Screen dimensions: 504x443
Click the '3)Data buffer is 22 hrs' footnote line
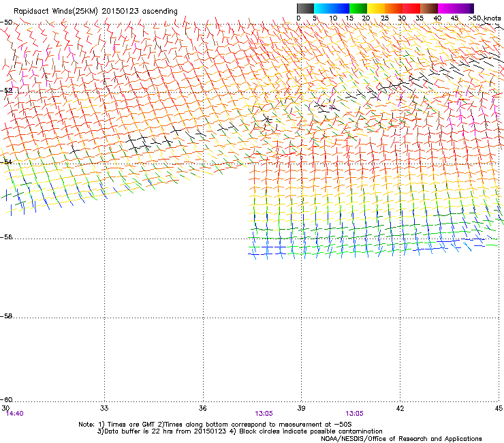pos(240,431)
